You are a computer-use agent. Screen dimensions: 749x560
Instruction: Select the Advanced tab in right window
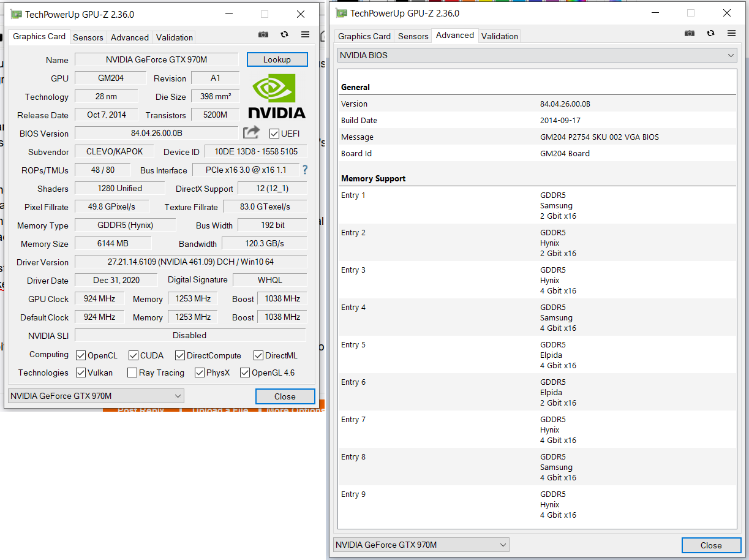[455, 36]
